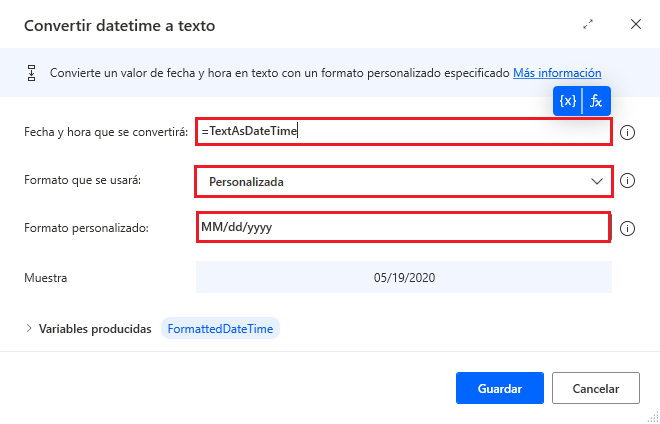Focus the Fecha y hora que se convertirá field

point(404,132)
